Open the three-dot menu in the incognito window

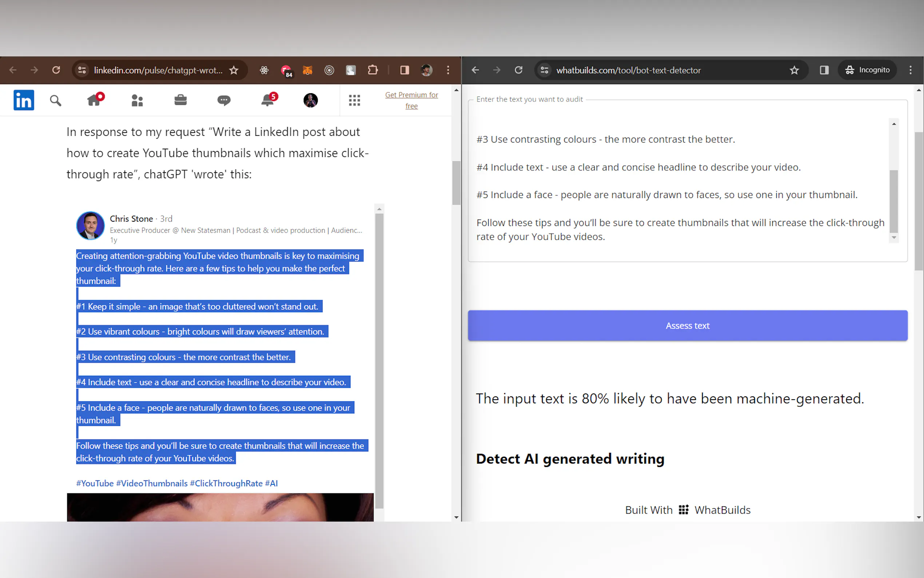coord(910,70)
